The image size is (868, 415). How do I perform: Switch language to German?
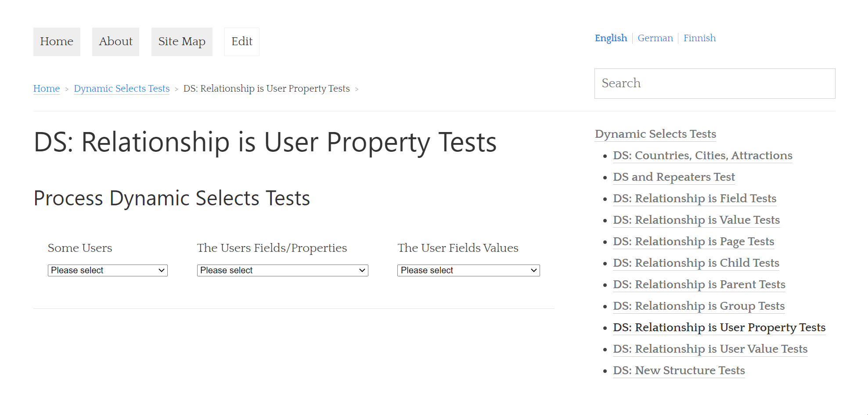[x=655, y=38]
